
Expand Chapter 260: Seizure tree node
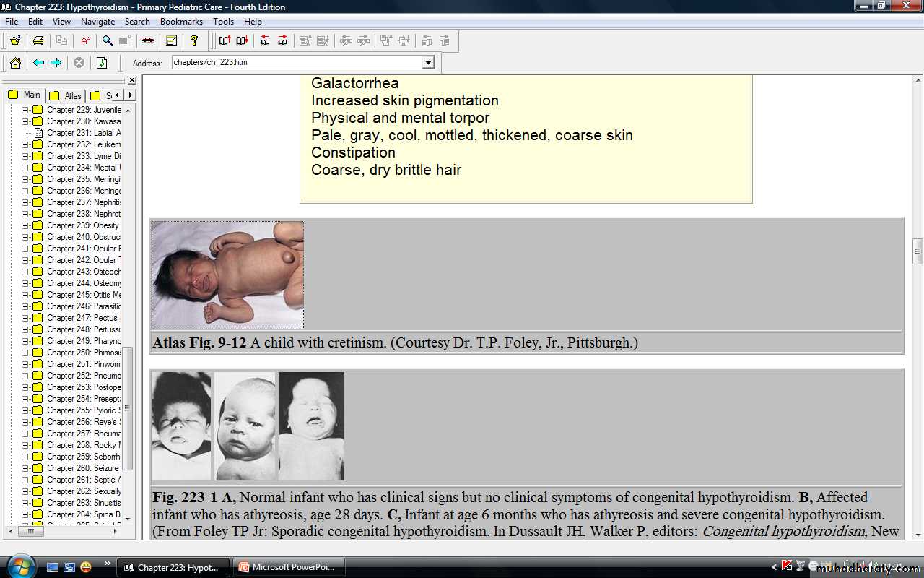tap(25, 468)
